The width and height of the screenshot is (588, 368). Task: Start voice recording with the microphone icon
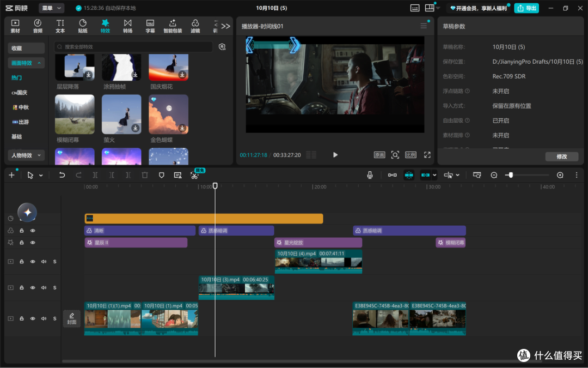click(x=370, y=175)
